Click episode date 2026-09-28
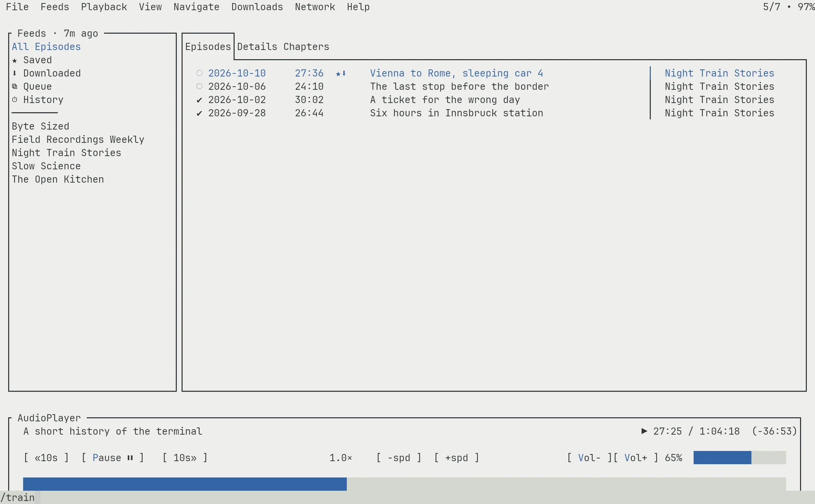The image size is (815, 504). click(237, 113)
